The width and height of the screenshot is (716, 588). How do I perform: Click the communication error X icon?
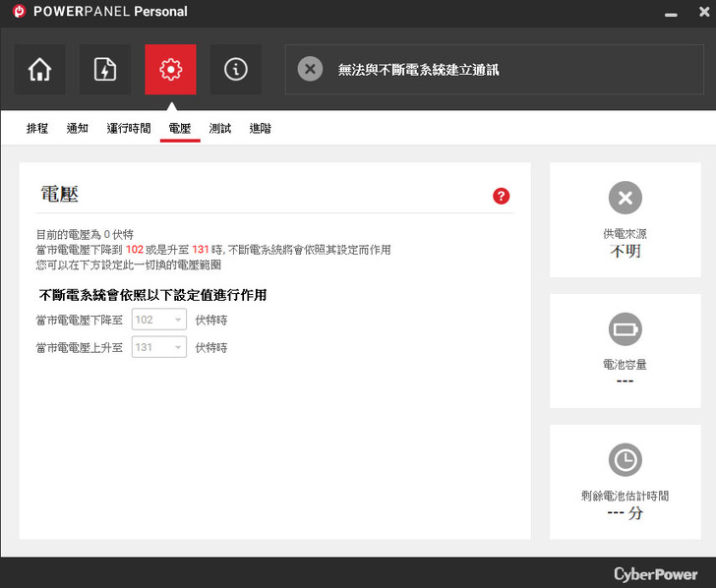[310, 69]
